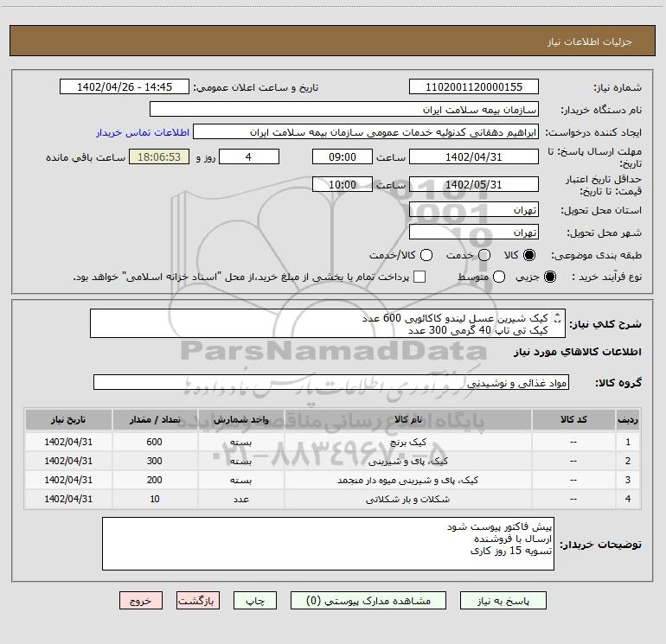Click the بازگشت back button
This screenshot has width=666, height=644.
click(198, 601)
